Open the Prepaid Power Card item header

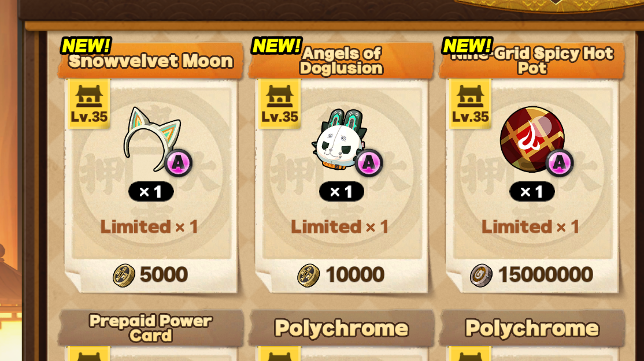click(x=151, y=327)
